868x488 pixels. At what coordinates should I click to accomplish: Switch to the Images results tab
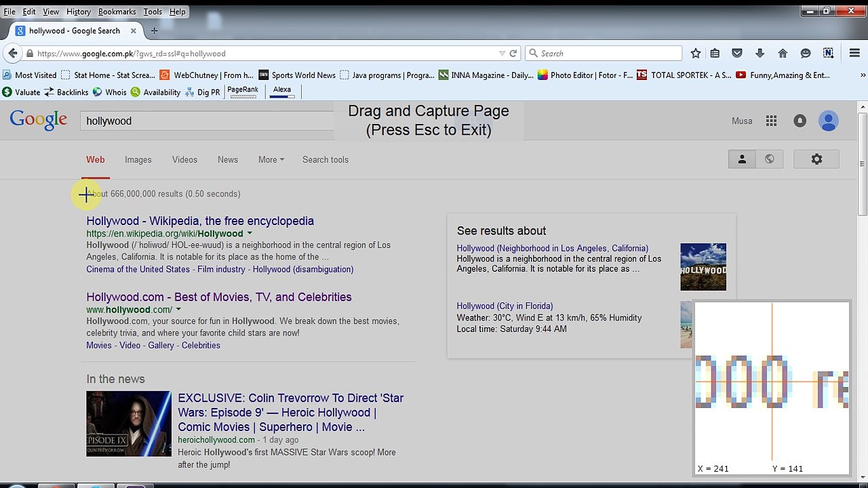[138, 160]
